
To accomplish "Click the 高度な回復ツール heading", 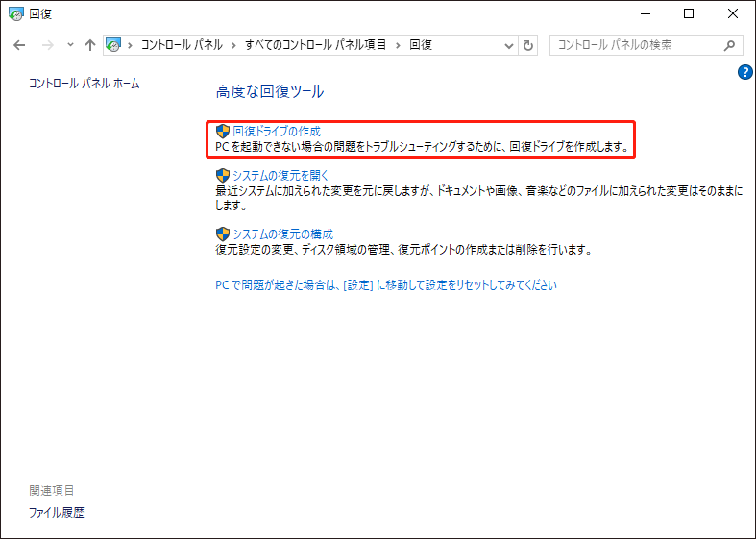I will click(x=270, y=91).
